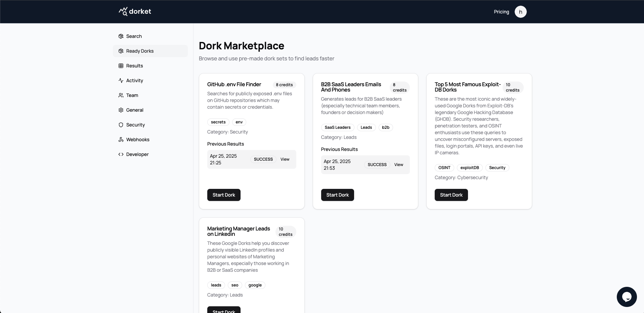Click the Results table icon

tap(121, 66)
